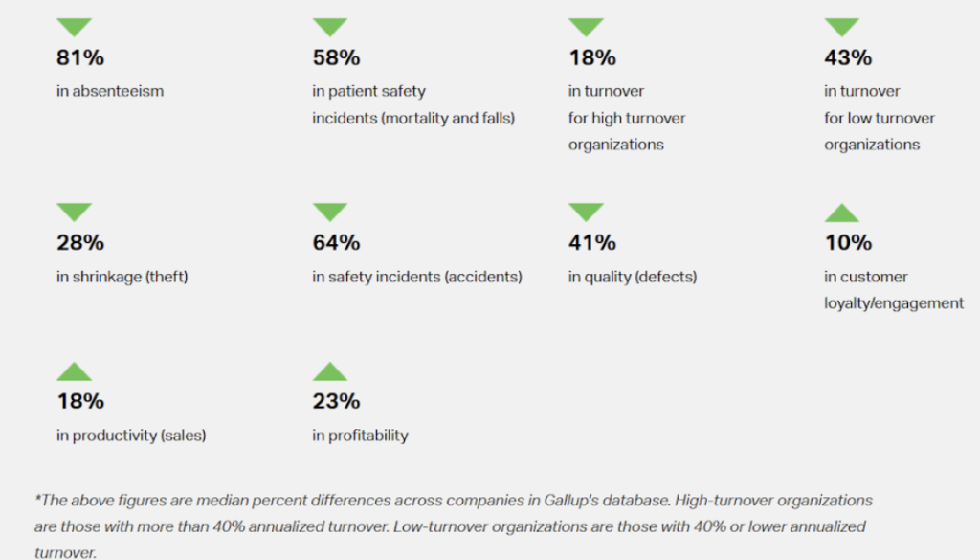This screenshot has height=560, width=980.
Task: Click the up arrow above 10% customer loyalty
Action: [842, 213]
